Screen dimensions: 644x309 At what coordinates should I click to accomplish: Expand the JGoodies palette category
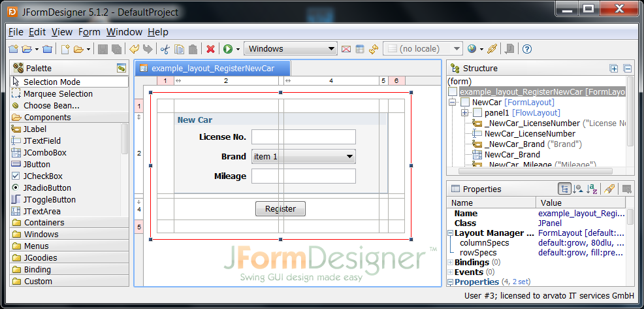point(69,257)
